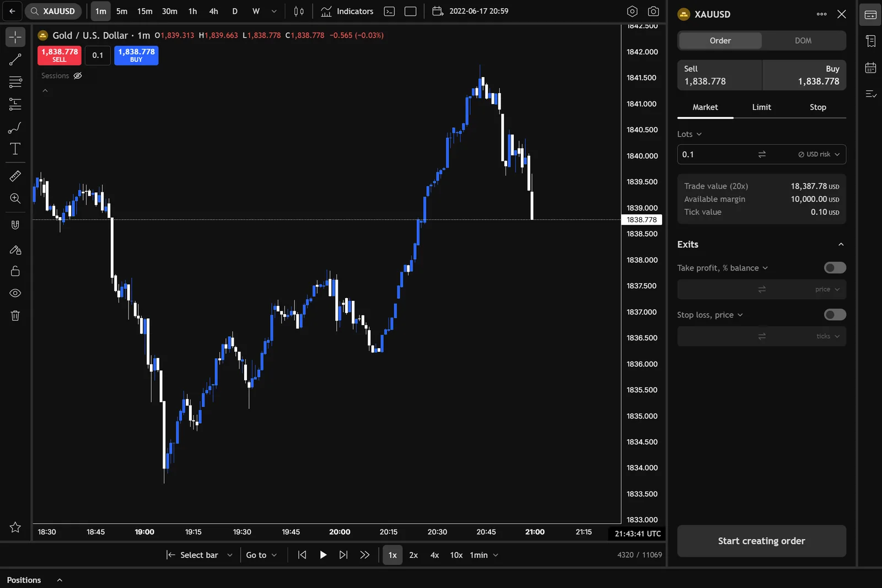
Task: Click the go back arrow icon
Action: point(12,11)
